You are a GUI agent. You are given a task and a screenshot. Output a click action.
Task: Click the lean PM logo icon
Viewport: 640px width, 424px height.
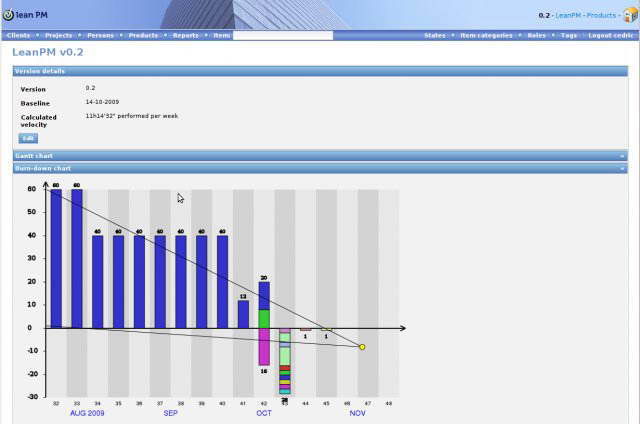click(x=8, y=15)
